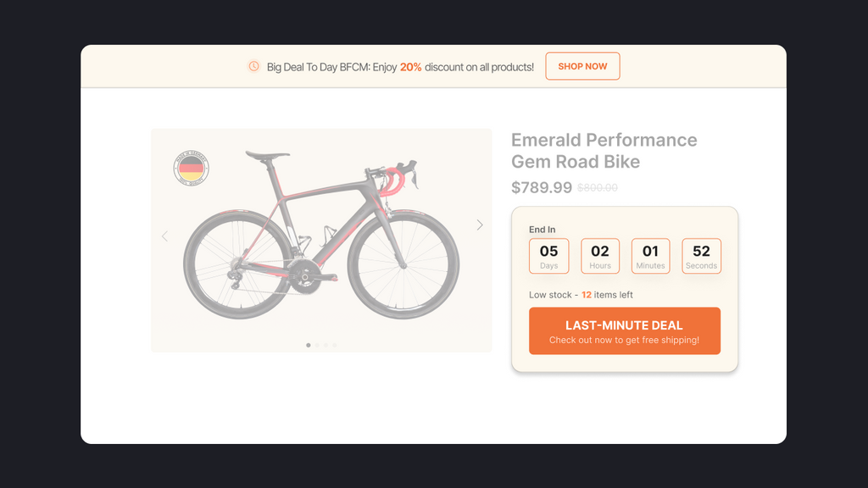Click the clock icon in the announcement banner
868x488 pixels.
pyautogui.click(x=253, y=66)
